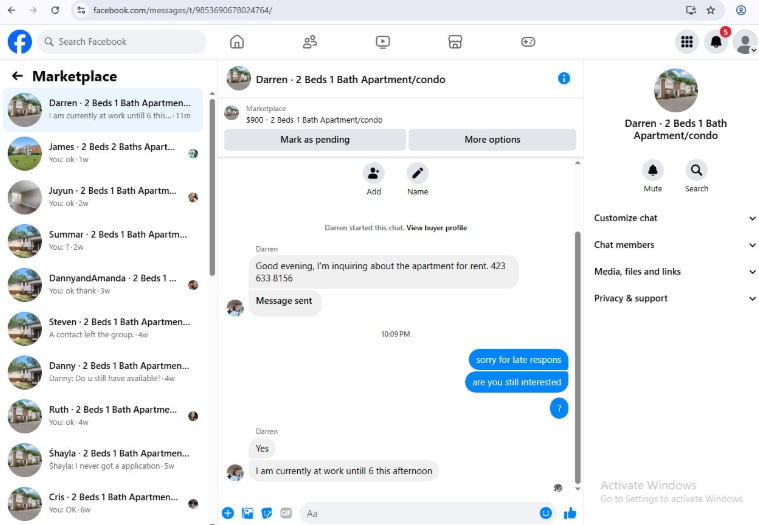759x525 pixels.
Task: Click the 'sorry for late respons' message bubble
Action: point(518,360)
